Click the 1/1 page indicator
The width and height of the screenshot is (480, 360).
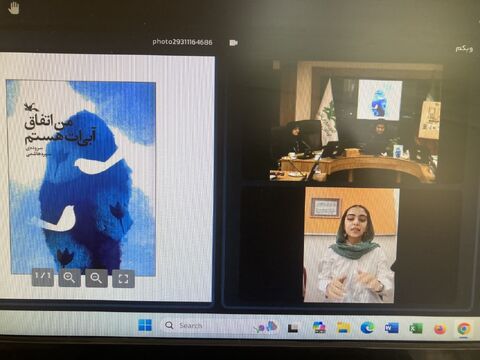tap(43, 276)
